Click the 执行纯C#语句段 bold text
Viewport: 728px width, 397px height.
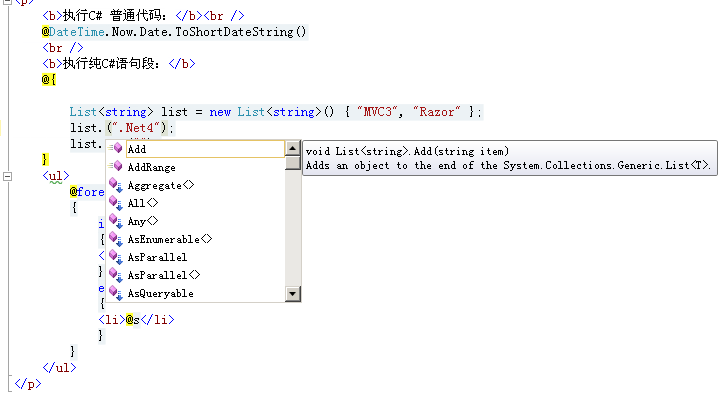111,64
